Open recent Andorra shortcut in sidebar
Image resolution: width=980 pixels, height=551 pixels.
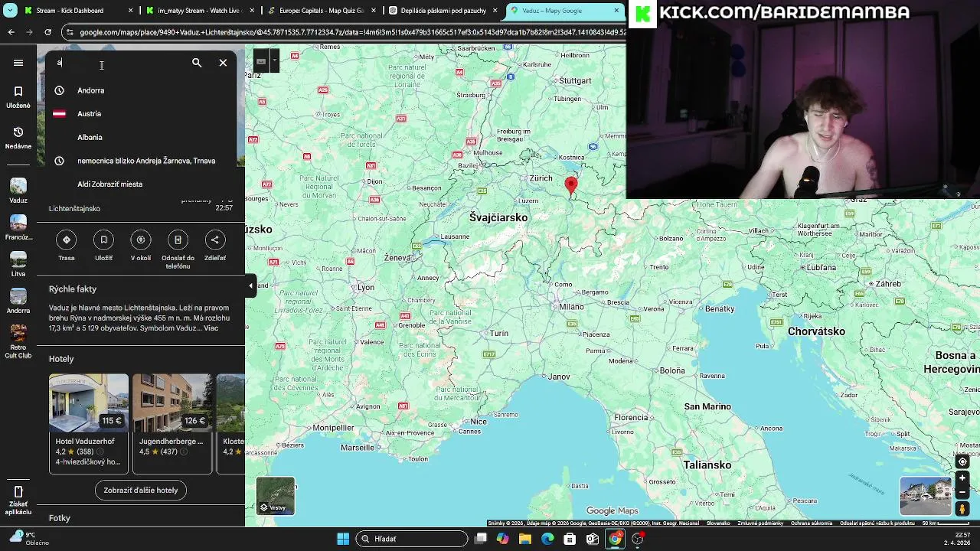pos(18,301)
